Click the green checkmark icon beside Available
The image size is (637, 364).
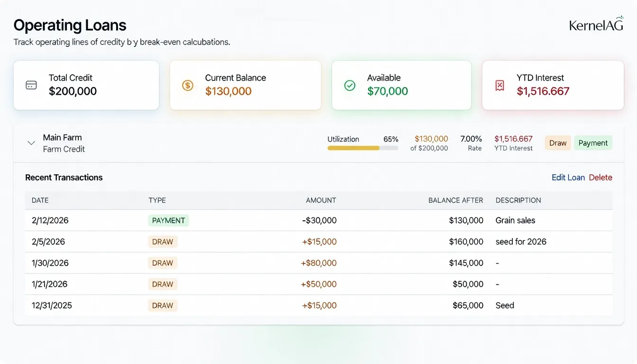pyautogui.click(x=349, y=86)
